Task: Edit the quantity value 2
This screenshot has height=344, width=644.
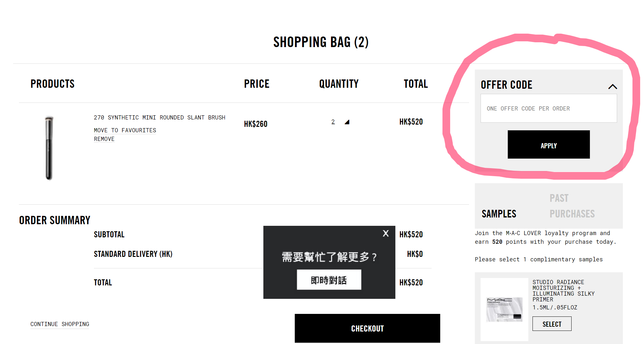Action: (333, 122)
